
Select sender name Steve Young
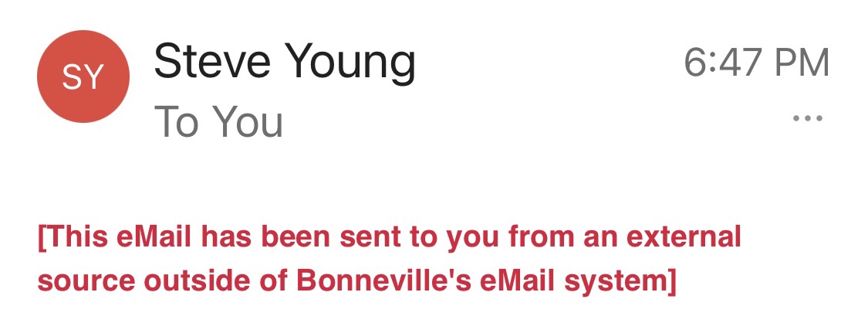pos(285,63)
